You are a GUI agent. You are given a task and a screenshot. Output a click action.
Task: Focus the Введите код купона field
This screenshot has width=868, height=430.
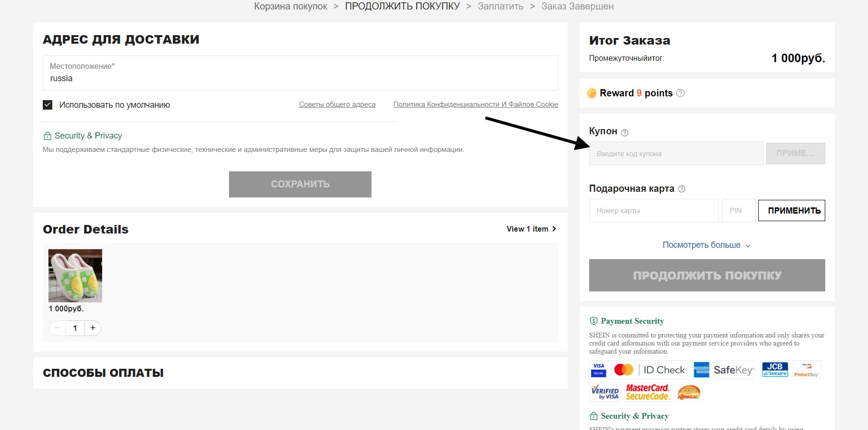pyautogui.click(x=676, y=153)
